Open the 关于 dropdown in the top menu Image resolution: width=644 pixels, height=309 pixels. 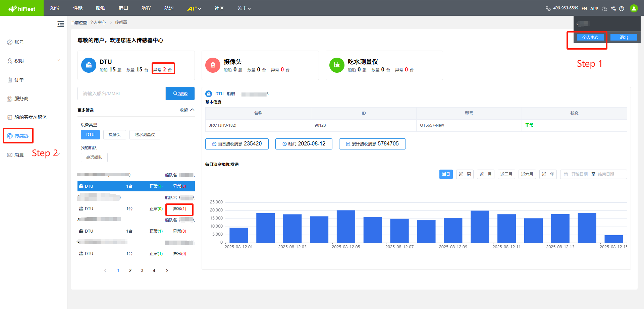(244, 8)
